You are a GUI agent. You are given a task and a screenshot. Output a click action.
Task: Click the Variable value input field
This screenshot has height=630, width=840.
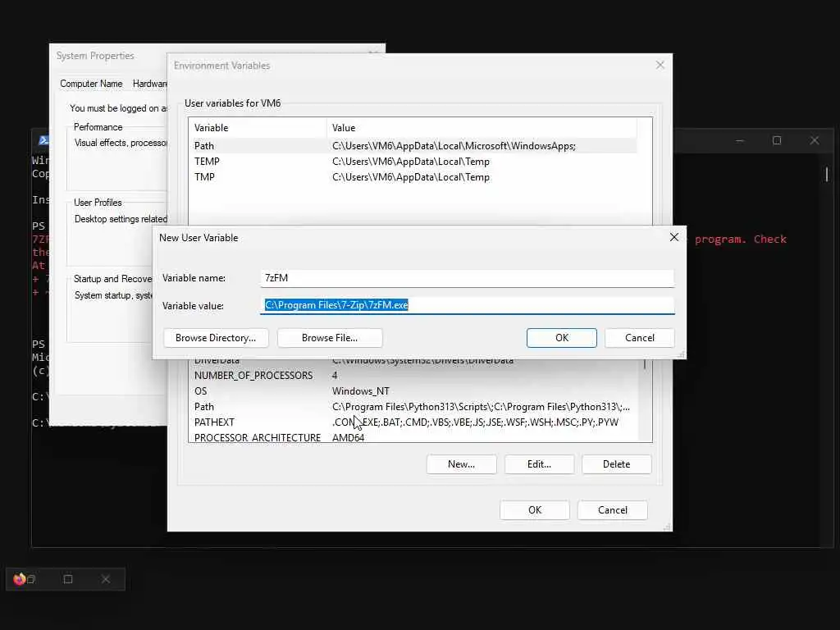click(467, 305)
